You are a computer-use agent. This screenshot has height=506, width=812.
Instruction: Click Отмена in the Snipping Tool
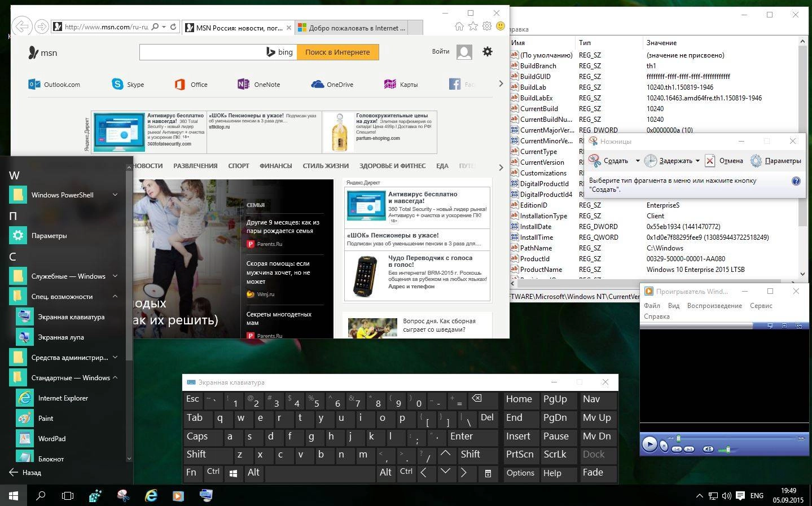coord(724,161)
